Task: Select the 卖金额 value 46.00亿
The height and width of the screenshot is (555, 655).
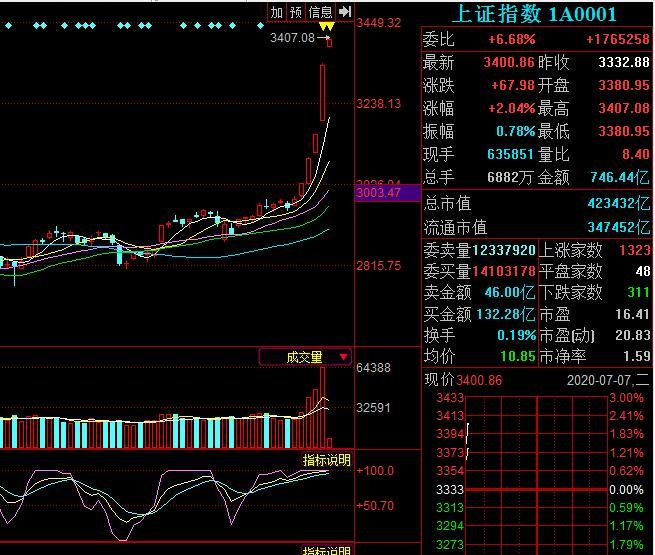Action: (x=510, y=292)
